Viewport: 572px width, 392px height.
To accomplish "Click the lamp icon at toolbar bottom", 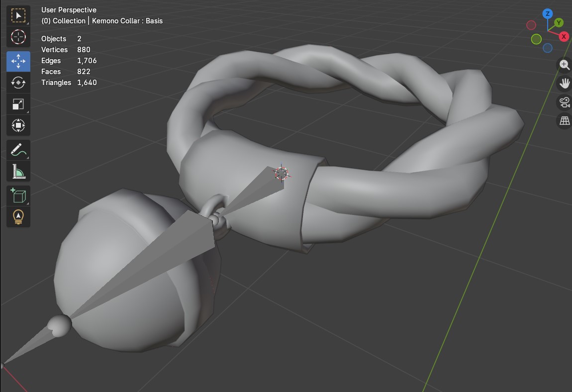I will click(x=18, y=217).
